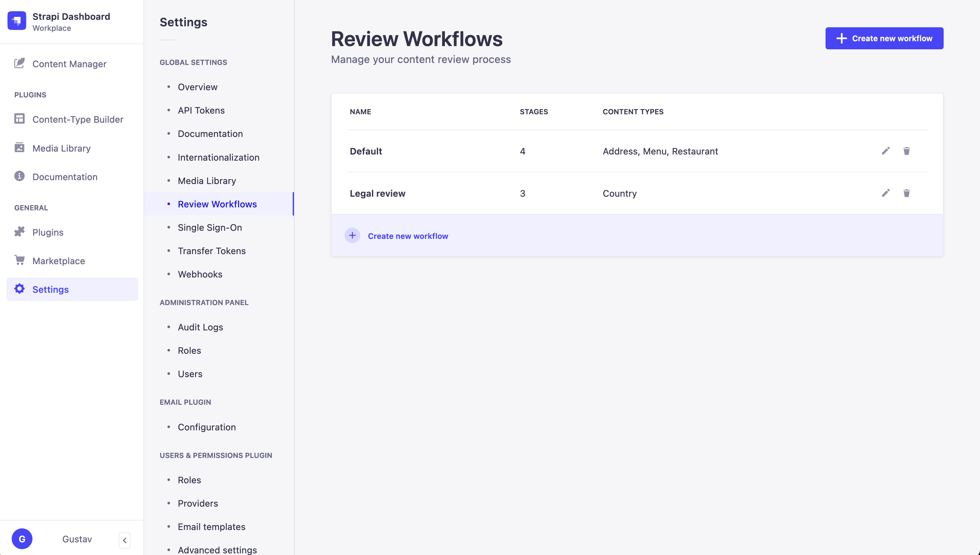Select the Audit Logs menu item
The image size is (980, 555).
coord(200,327)
